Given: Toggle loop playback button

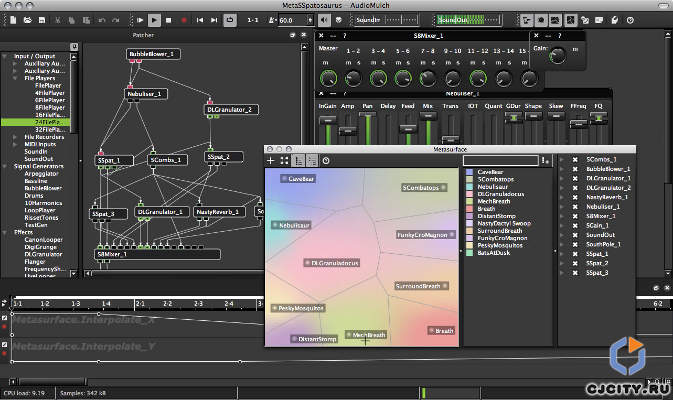Looking at the screenshot, I should click(230, 20).
